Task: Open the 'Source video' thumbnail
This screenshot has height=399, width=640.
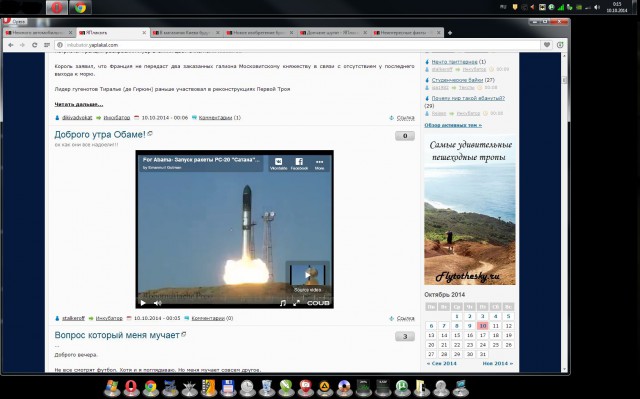Action: point(307,277)
